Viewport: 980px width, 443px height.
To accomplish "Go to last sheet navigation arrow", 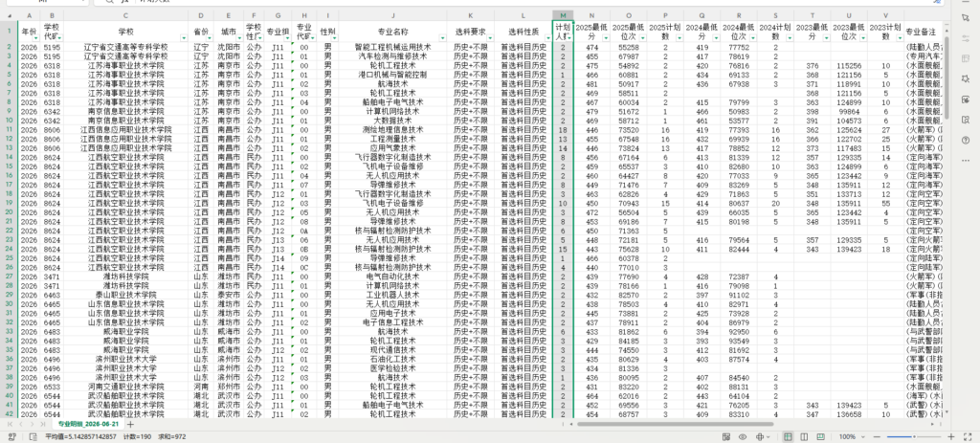I will 41,424.
